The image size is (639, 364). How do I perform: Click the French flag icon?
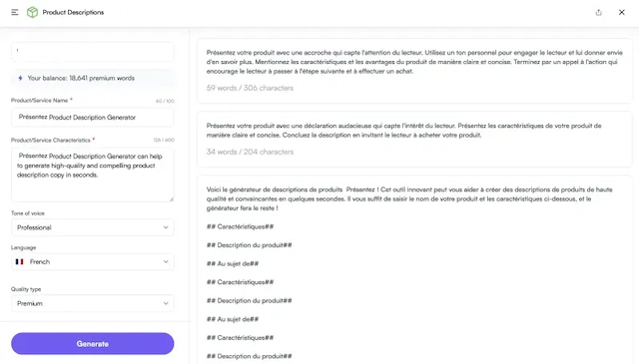[19, 262]
